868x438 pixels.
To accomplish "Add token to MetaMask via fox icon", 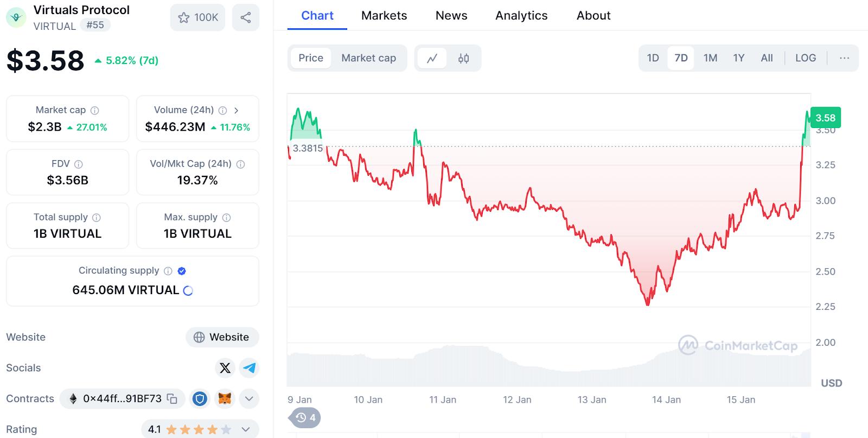I will (x=225, y=399).
